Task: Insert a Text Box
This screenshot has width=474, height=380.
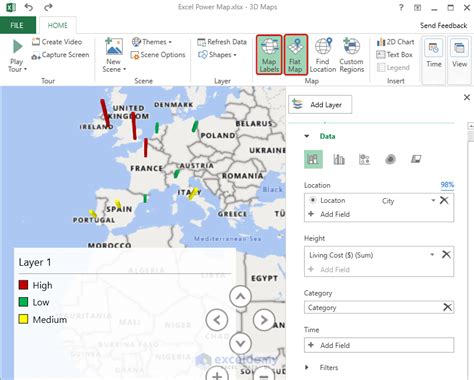Action: click(x=394, y=55)
